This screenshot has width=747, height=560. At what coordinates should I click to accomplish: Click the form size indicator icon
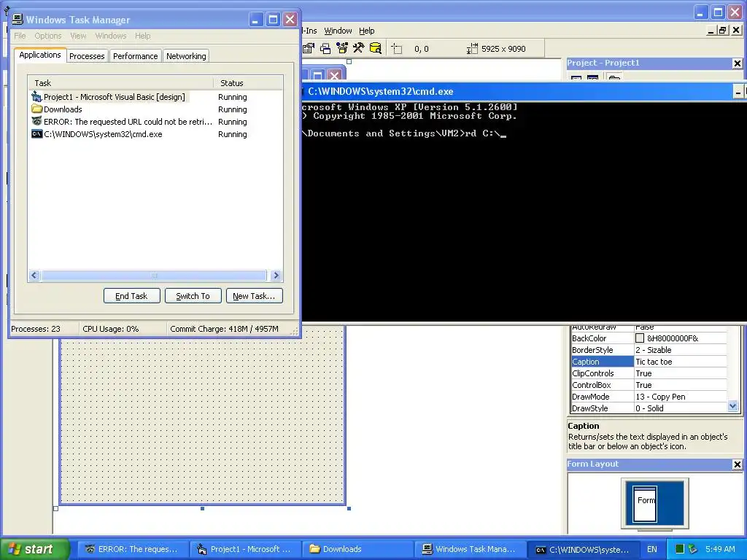(x=472, y=49)
